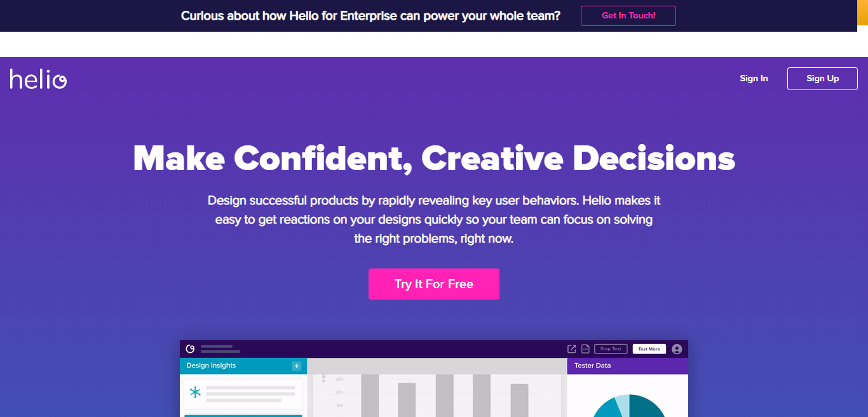This screenshot has height=417, width=868.
Task: Click the CSV file icon in preview
Action: 585,349
